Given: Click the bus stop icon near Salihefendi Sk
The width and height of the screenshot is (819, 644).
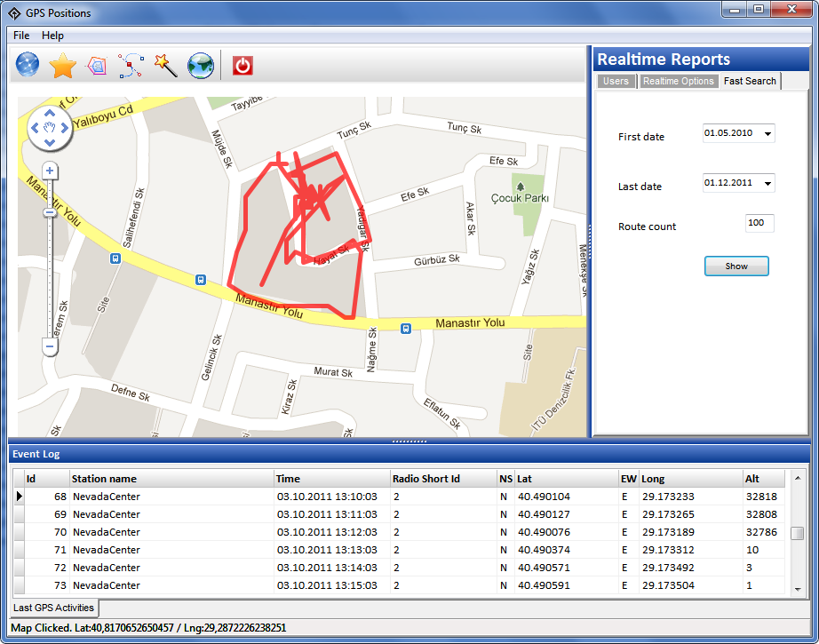Looking at the screenshot, I should [115, 258].
